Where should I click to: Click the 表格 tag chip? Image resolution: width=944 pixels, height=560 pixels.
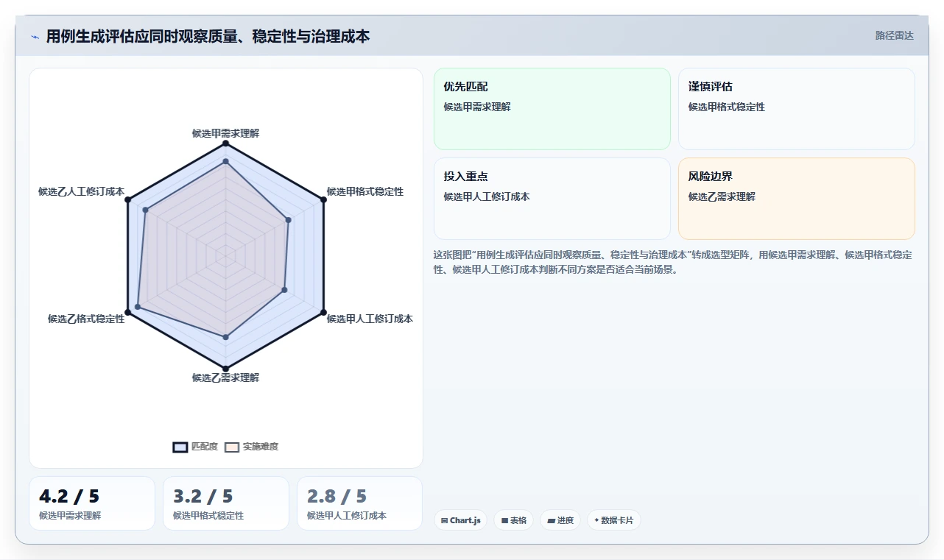pyautogui.click(x=513, y=520)
